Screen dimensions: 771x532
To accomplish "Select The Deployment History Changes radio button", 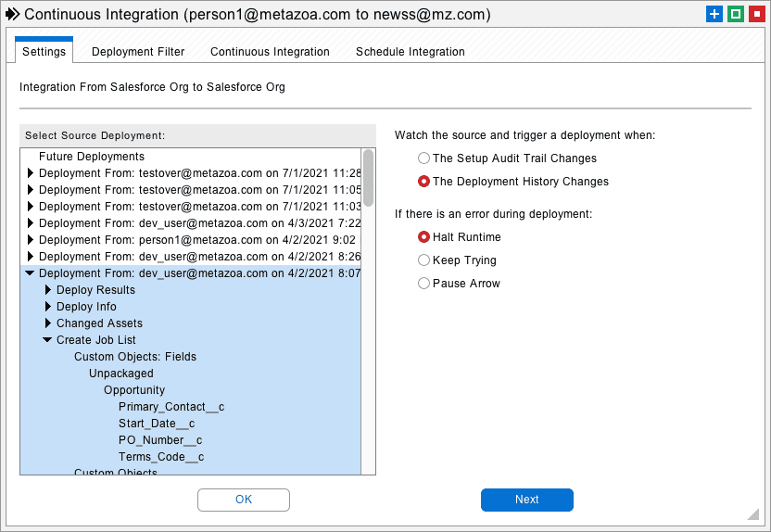I will pyautogui.click(x=423, y=182).
